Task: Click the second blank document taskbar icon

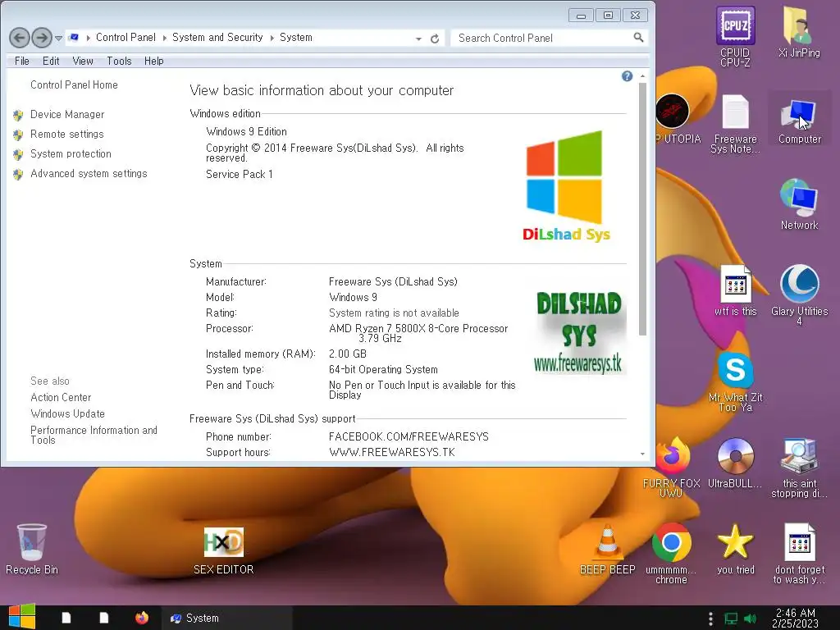Action: tap(104, 618)
